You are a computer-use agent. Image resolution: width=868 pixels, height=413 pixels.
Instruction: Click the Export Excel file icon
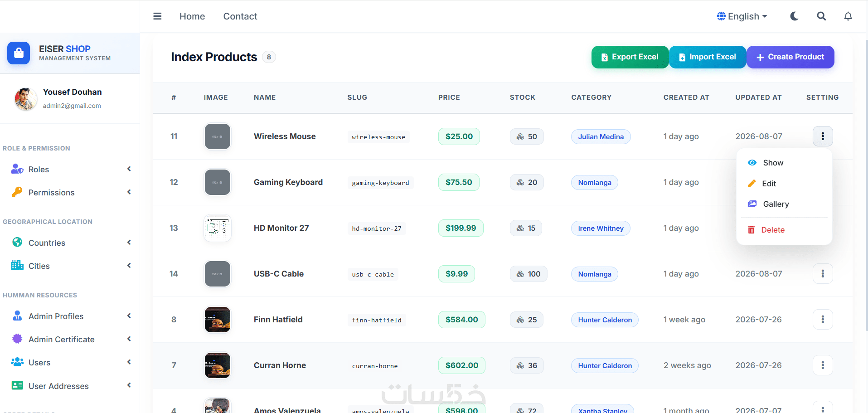pos(604,57)
